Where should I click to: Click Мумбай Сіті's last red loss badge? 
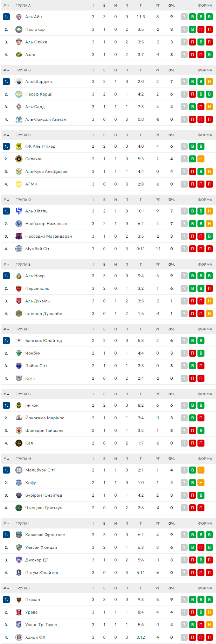[209, 249]
